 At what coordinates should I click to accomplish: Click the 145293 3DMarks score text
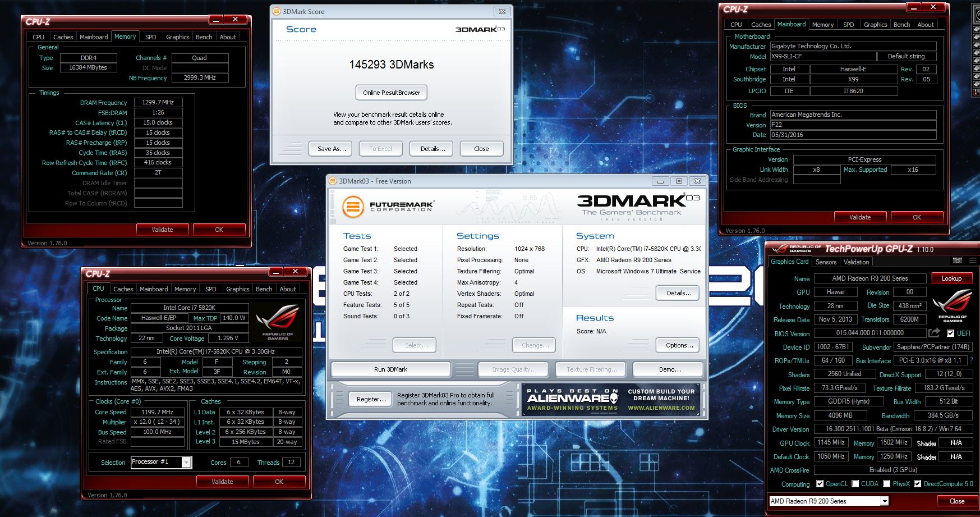pyautogui.click(x=392, y=65)
